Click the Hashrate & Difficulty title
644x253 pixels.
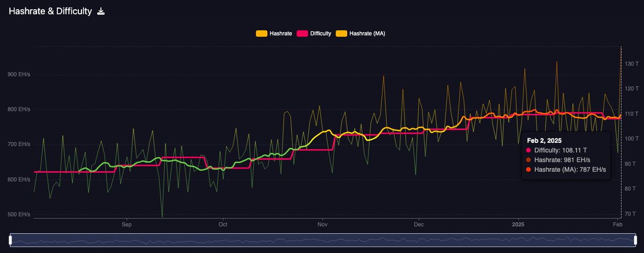pos(50,11)
